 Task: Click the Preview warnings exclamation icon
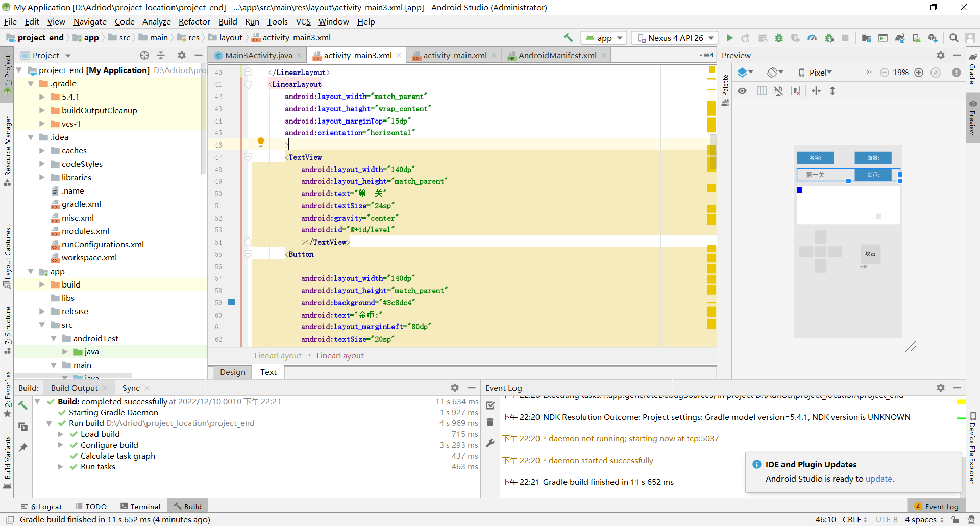tap(957, 73)
